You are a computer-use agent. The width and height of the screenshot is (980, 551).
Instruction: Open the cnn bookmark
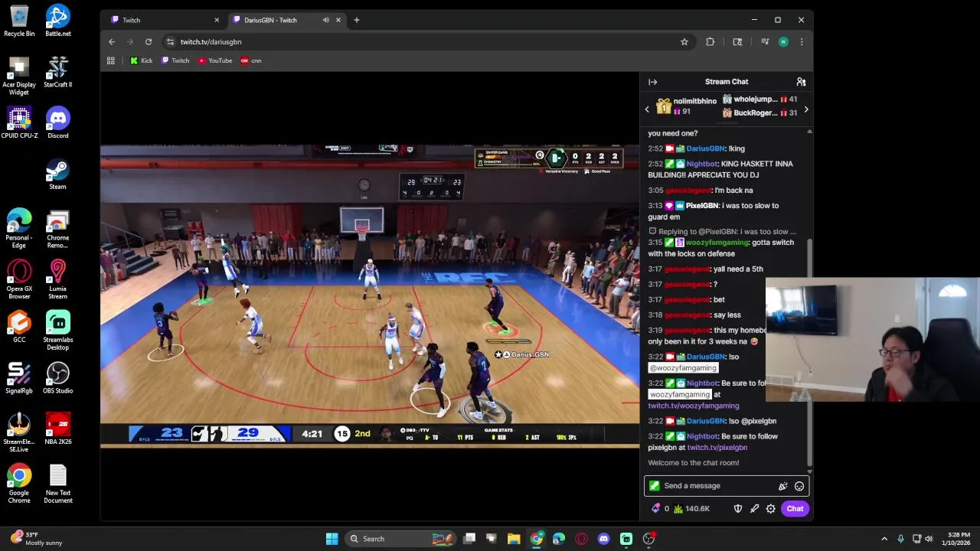tap(251, 60)
